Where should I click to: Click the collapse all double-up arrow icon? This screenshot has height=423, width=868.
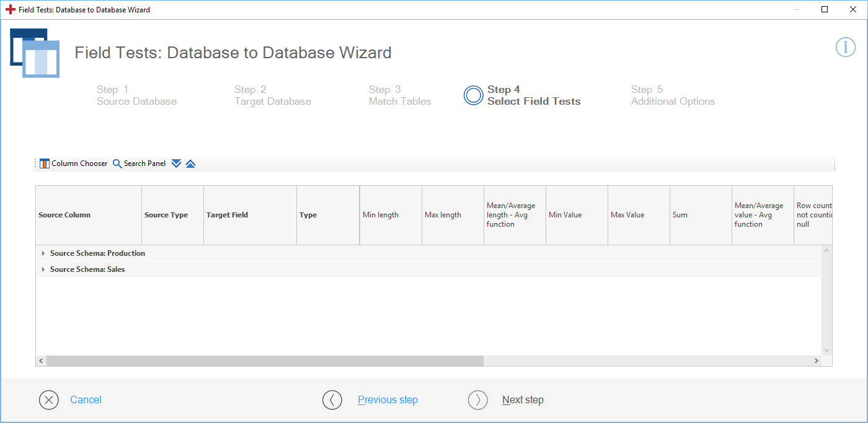pos(190,164)
